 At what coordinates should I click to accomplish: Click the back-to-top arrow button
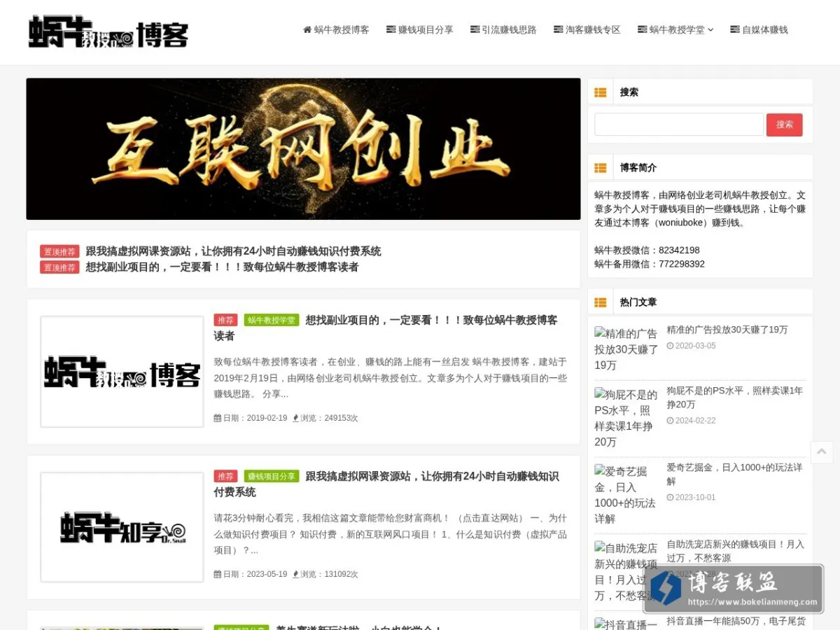[822, 452]
